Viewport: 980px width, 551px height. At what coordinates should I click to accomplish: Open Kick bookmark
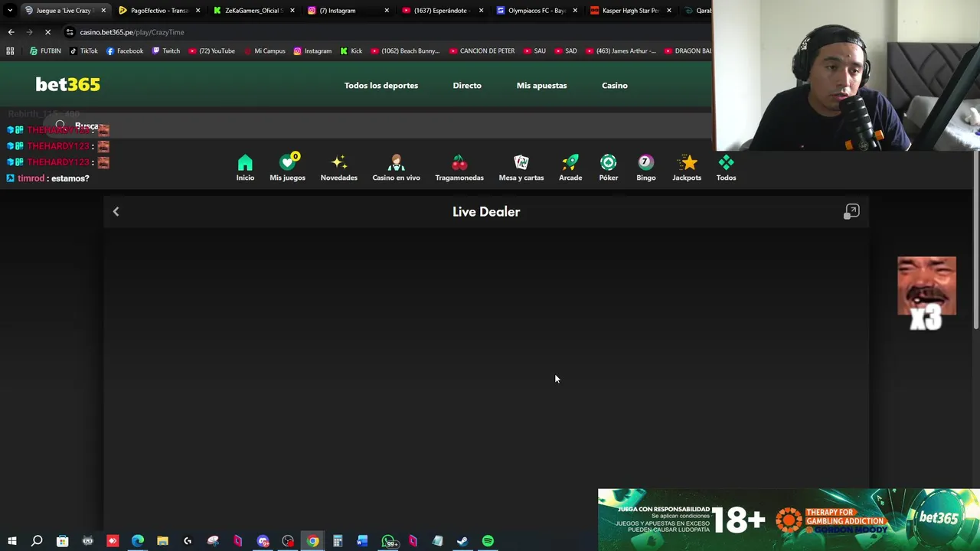point(351,51)
